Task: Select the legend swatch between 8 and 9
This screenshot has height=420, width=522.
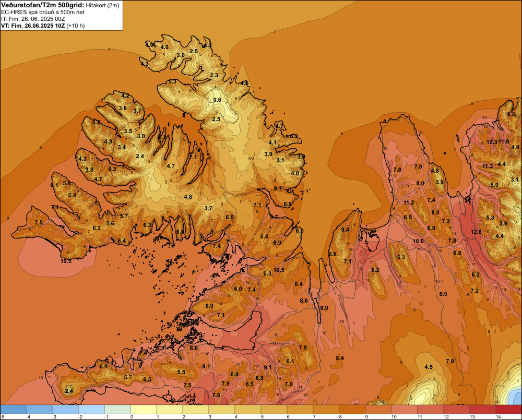Action: point(352,410)
